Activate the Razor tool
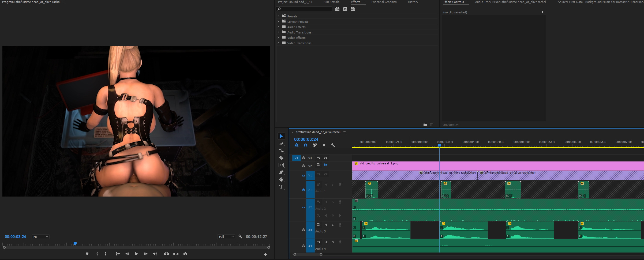This screenshot has height=260, width=644. coord(281,158)
